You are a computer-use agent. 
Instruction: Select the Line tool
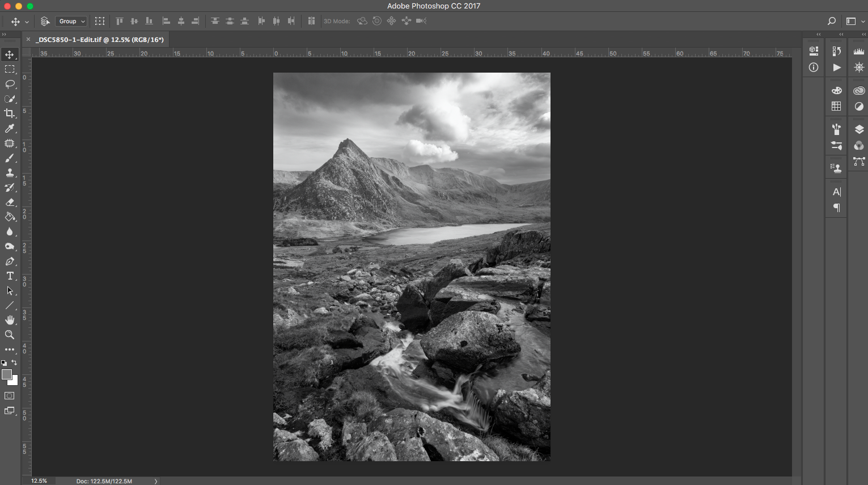click(10, 306)
